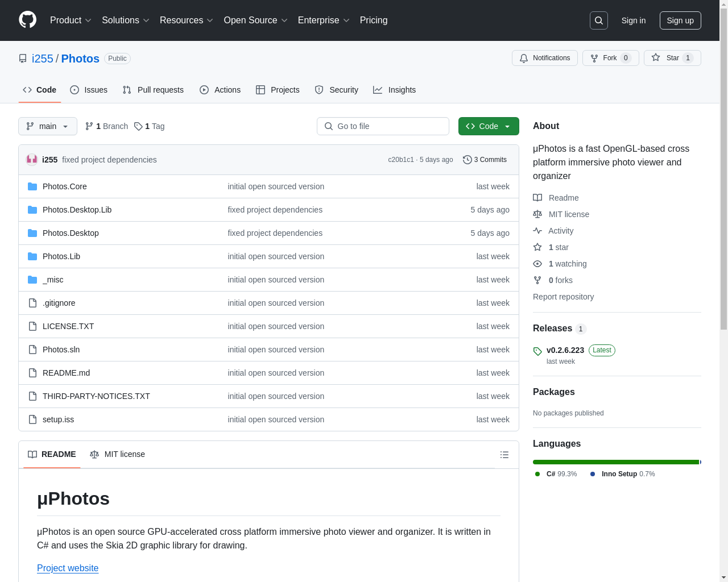
Task: Click the Go to file search field
Action: pos(383,126)
